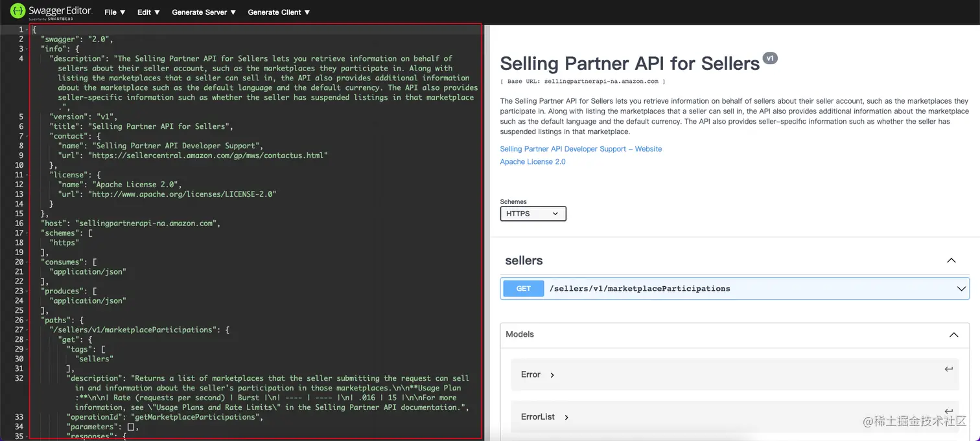The height and width of the screenshot is (441, 980).
Task: Open the Edit menu
Action: tap(148, 12)
